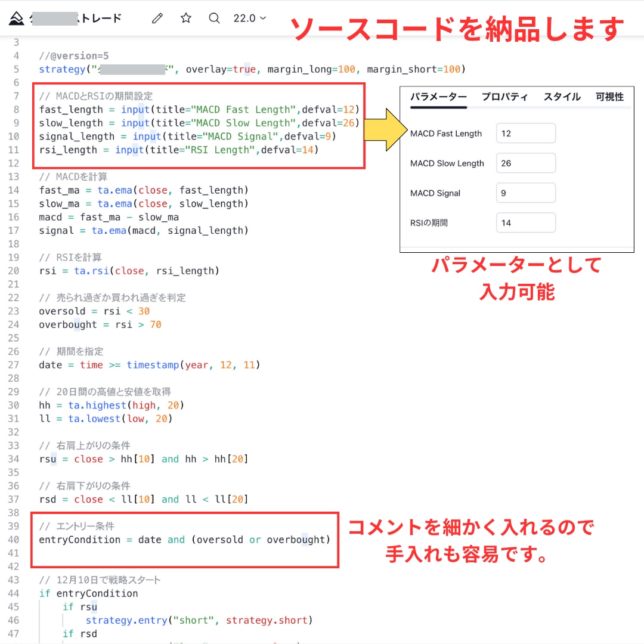Click the MACD Slow Length input field
The height and width of the screenshot is (644, 644).
526,163
